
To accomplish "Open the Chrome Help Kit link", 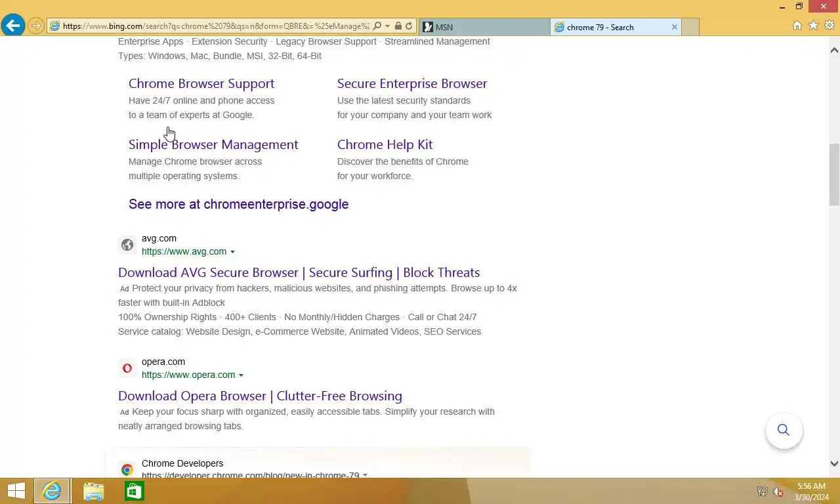I will 385,144.
